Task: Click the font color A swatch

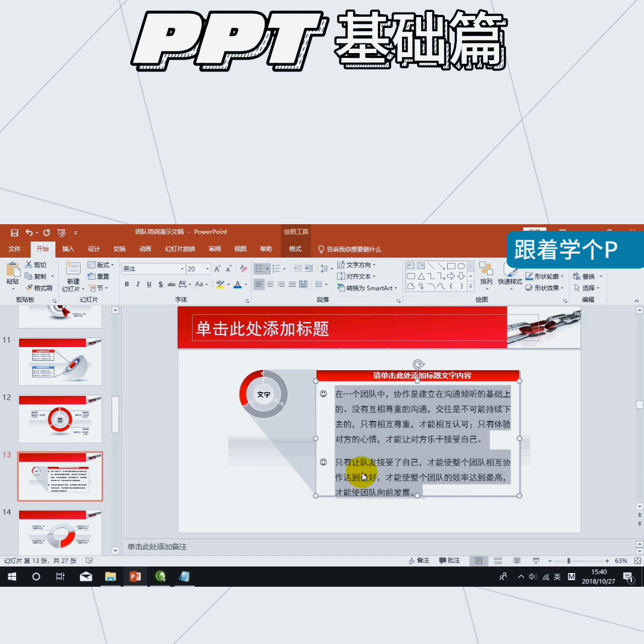Action: pyautogui.click(x=237, y=284)
